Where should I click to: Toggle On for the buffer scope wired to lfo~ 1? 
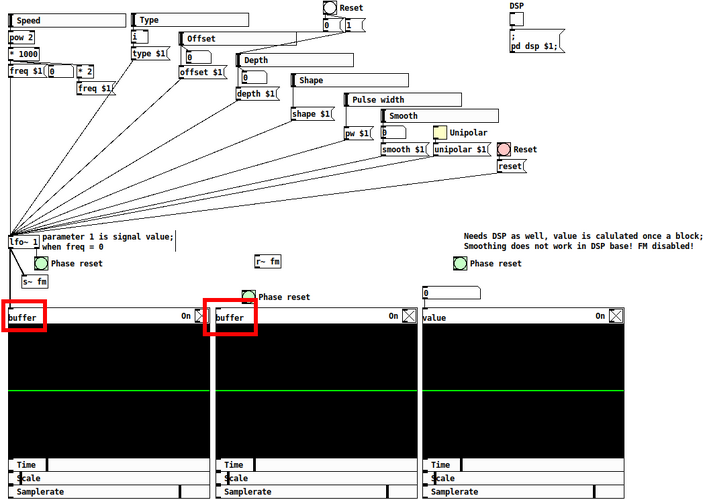click(x=202, y=316)
